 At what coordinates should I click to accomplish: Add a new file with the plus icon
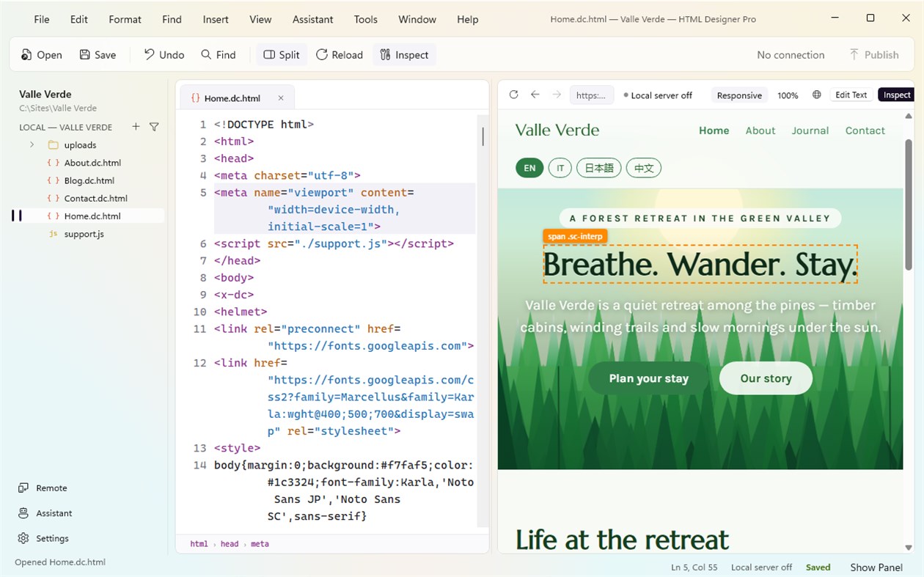pyautogui.click(x=136, y=127)
